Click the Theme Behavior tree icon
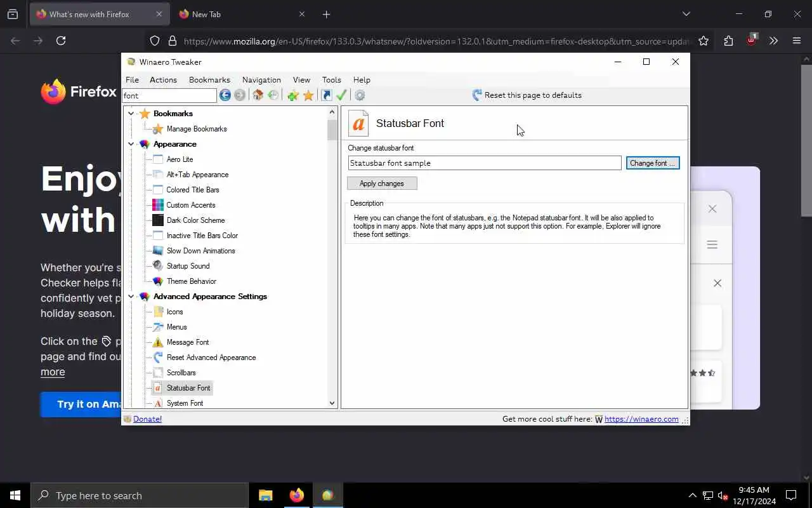Image resolution: width=812 pixels, height=508 pixels. tap(158, 281)
